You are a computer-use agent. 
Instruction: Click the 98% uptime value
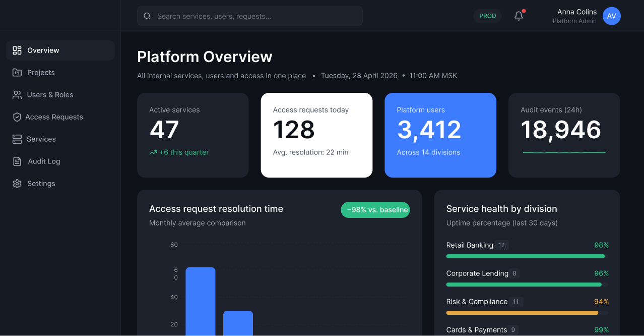[601, 245]
